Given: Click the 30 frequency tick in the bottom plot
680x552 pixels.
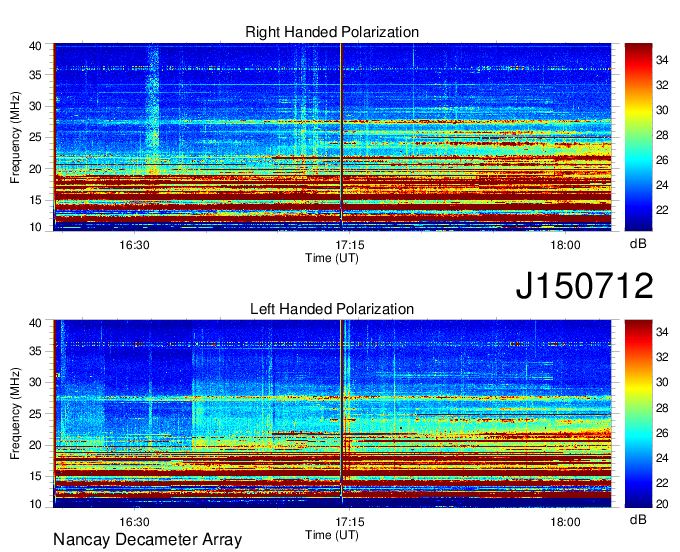Looking at the screenshot, I should click(35, 382).
